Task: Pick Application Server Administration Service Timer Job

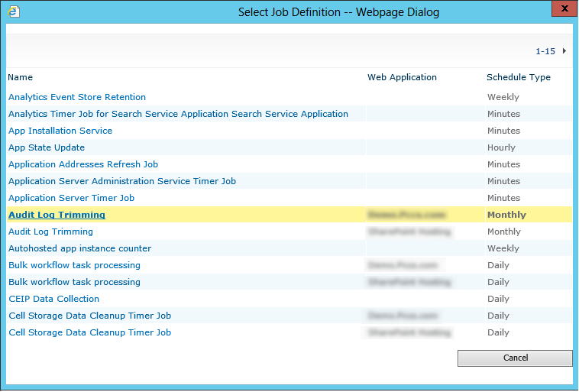Action: pos(122,181)
